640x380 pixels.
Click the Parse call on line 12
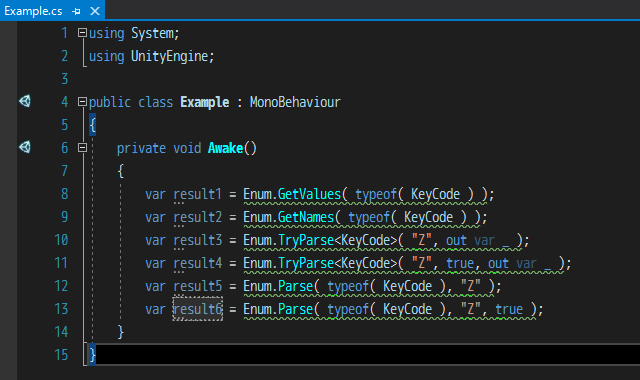click(x=295, y=286)
